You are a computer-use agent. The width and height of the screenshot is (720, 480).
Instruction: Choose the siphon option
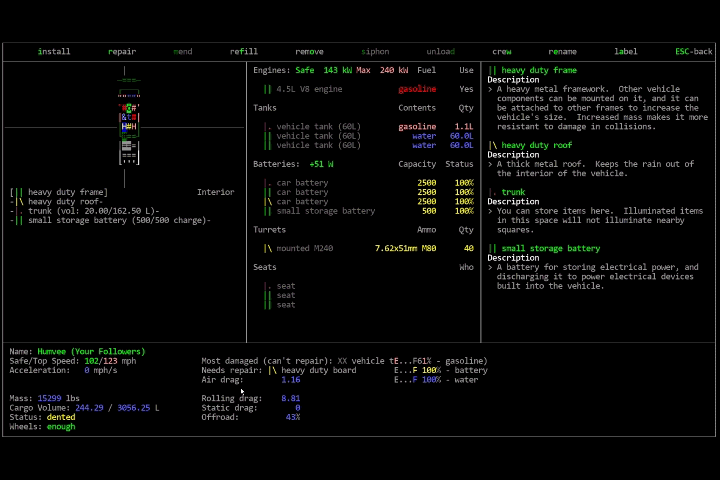coord(375,51)
